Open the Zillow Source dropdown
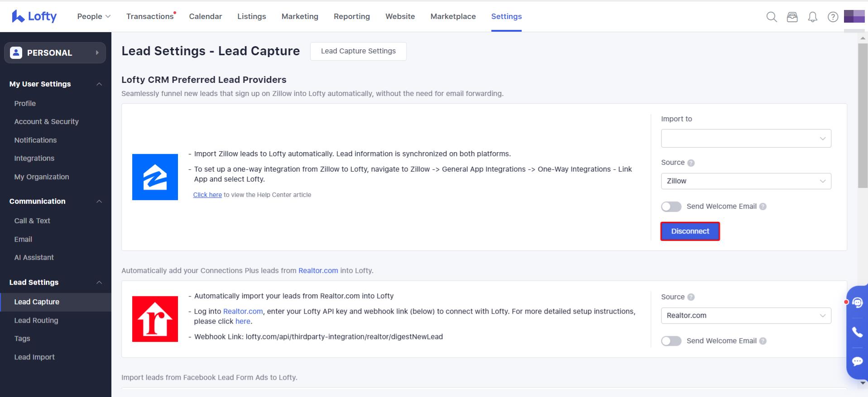868x397 pixels. 746,181
